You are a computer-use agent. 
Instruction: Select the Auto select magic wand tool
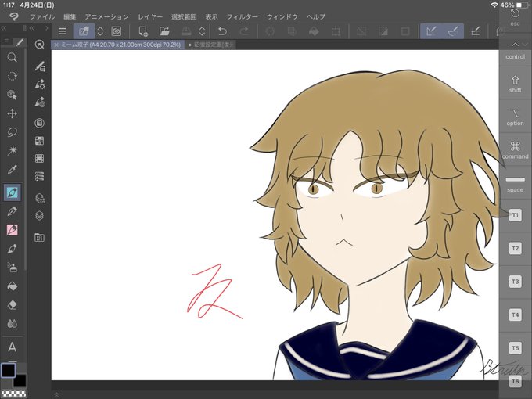tap(13, 150)
